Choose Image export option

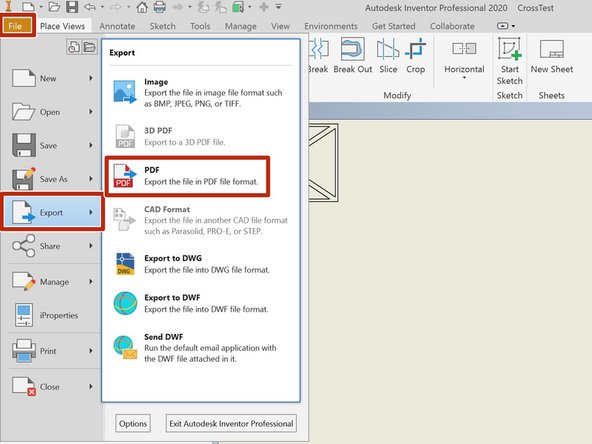(201, 92)
